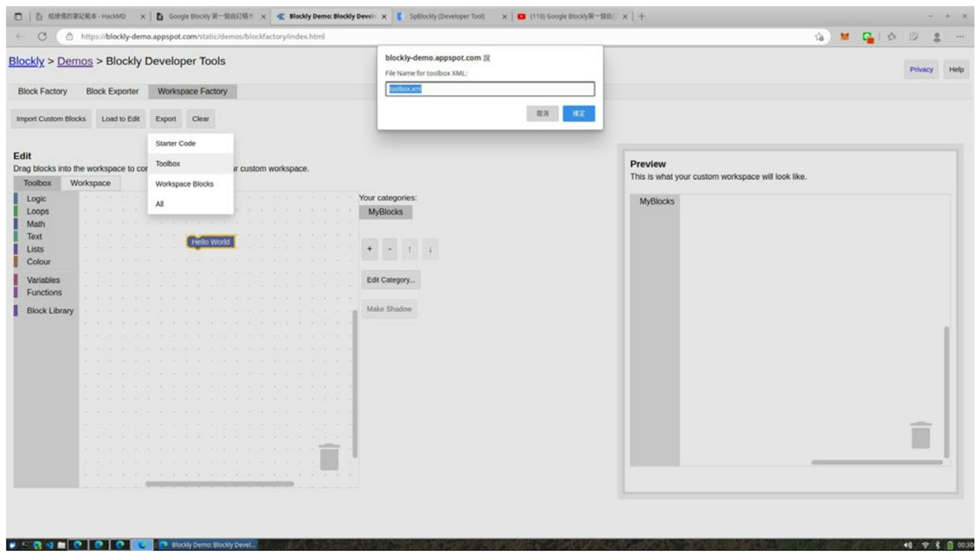This screenshot has width=979, height=560.
Task: Open the browser profile icon
Action: click(x=937, y=36)
